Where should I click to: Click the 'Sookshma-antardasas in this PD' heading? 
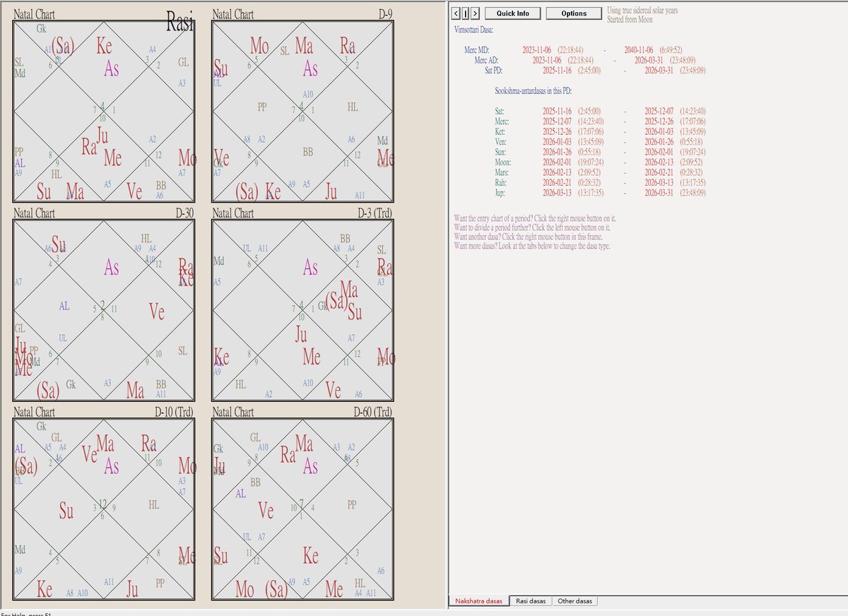click(x=534, y=91)
